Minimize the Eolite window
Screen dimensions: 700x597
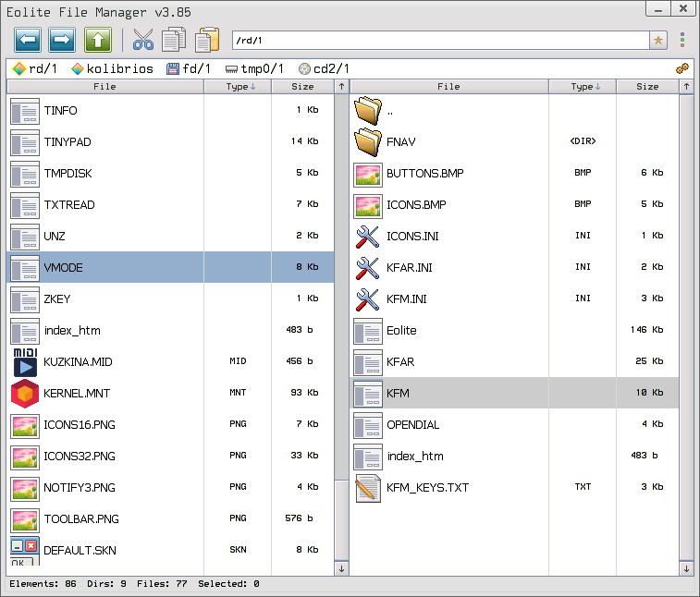(x=658, y=9)
